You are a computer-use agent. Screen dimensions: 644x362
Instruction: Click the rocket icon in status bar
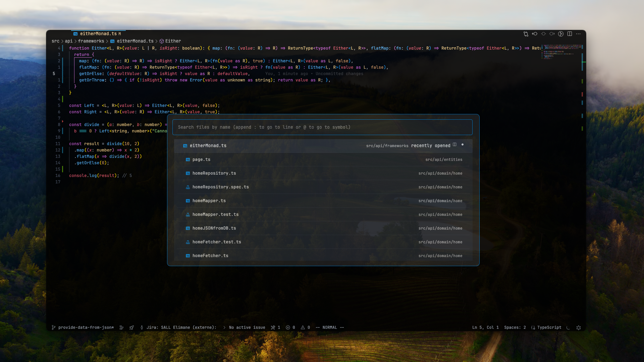pyautogui.click(x=132, y=327)
